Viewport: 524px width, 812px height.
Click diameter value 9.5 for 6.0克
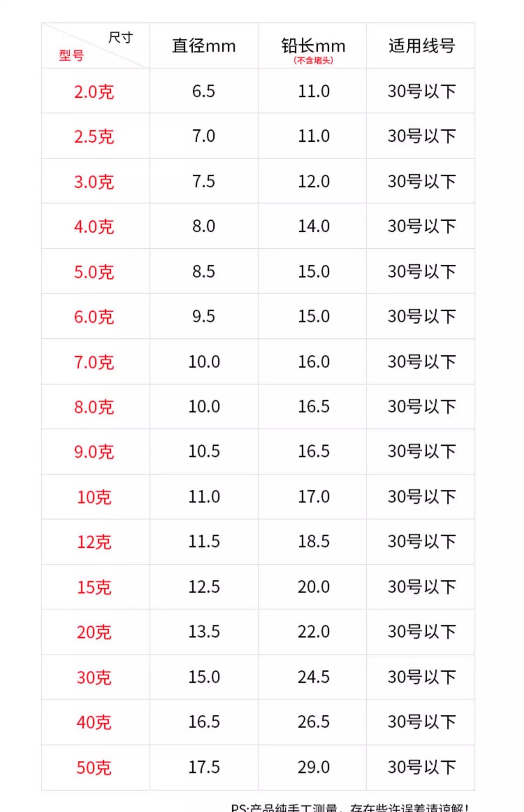[204, 316]
